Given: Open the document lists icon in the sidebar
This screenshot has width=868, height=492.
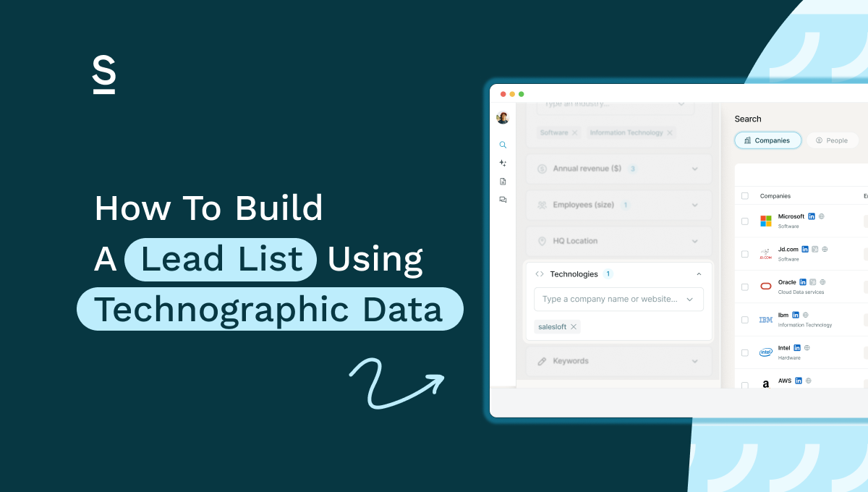Looking at the screenshot, I should [503, 181].
